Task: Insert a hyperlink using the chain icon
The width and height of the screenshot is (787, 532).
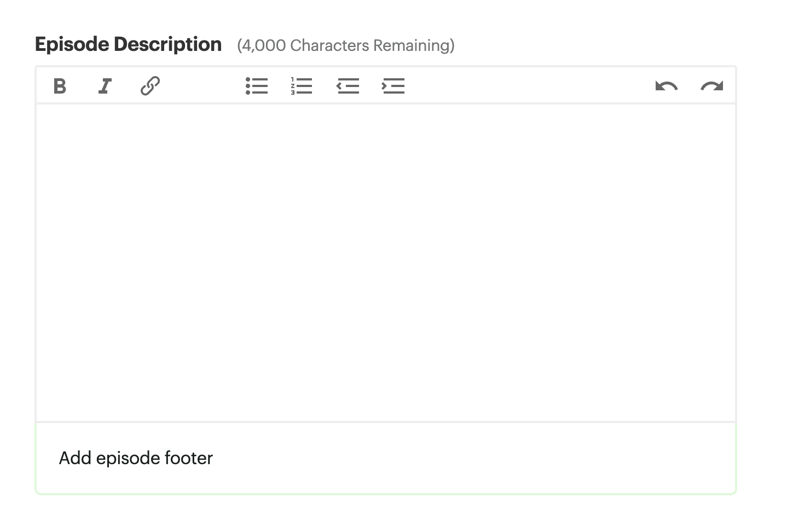Action: click(x=150, y=86)
